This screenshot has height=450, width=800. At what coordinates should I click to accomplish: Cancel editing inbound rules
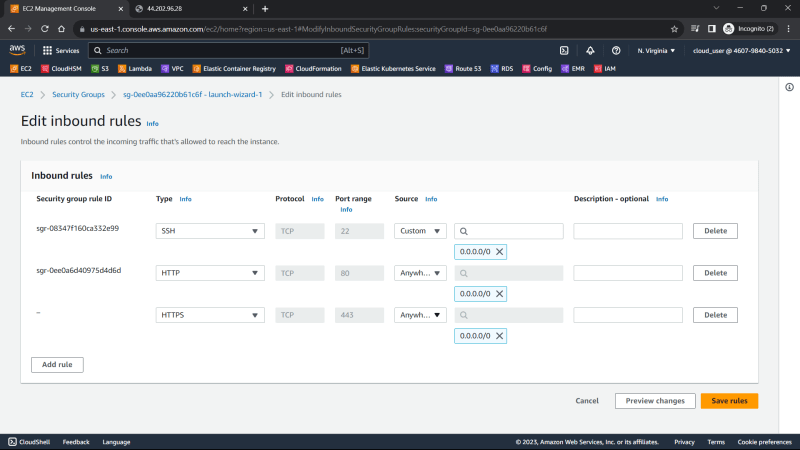click(587, 401)
